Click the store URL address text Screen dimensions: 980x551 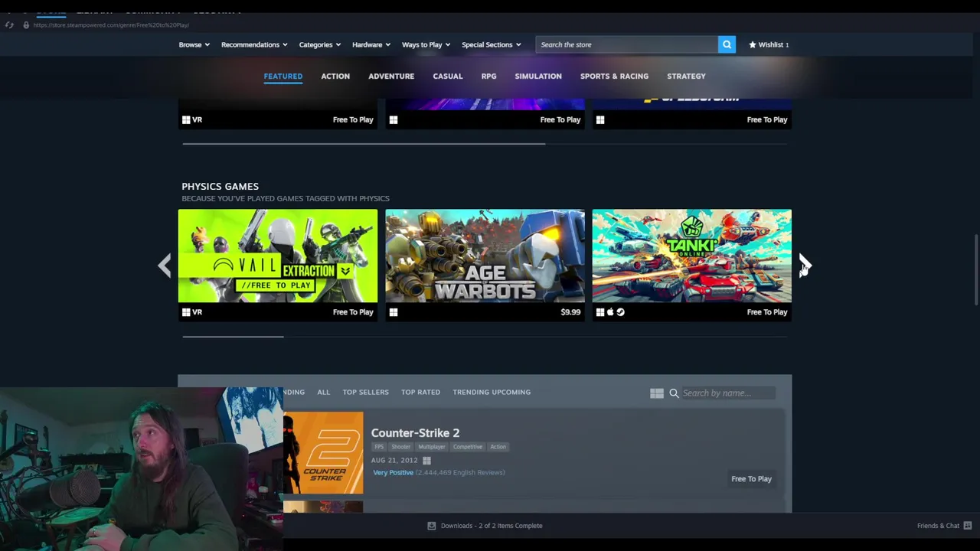click(x=111, y=24)
